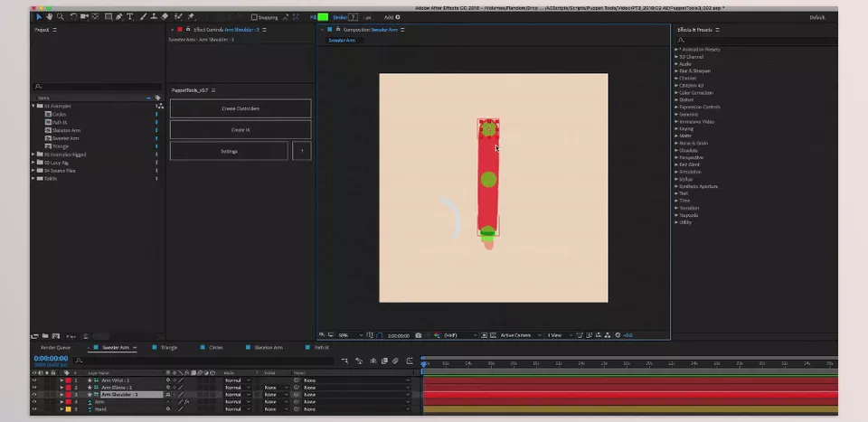Switch to the Triangle timeline tab

click(x=169, y=347)
